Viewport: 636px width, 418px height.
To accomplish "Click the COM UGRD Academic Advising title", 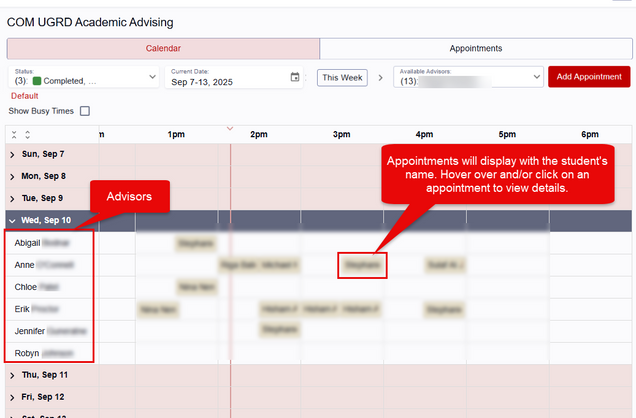I will coord(90,22).
